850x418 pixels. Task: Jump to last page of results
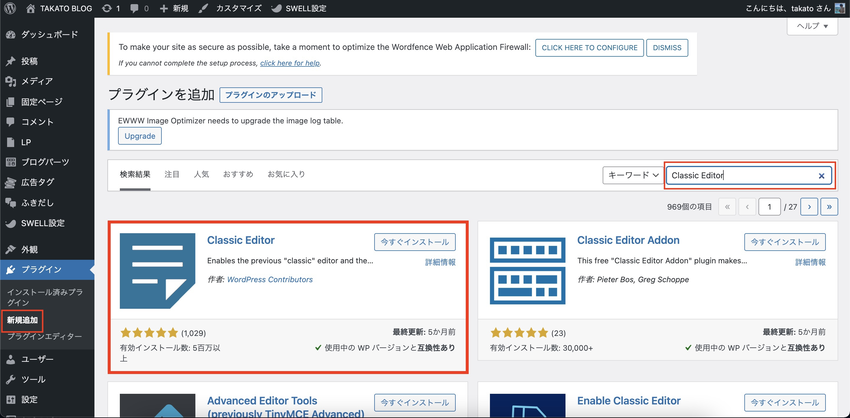(x=829, y=207)
